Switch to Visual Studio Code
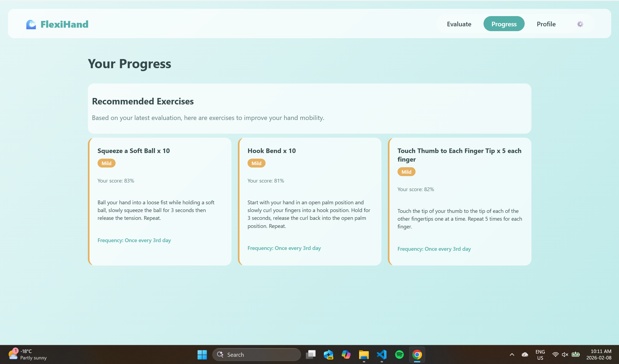Image resolution: width=619 pixels, height=364 pixels. 382,355
